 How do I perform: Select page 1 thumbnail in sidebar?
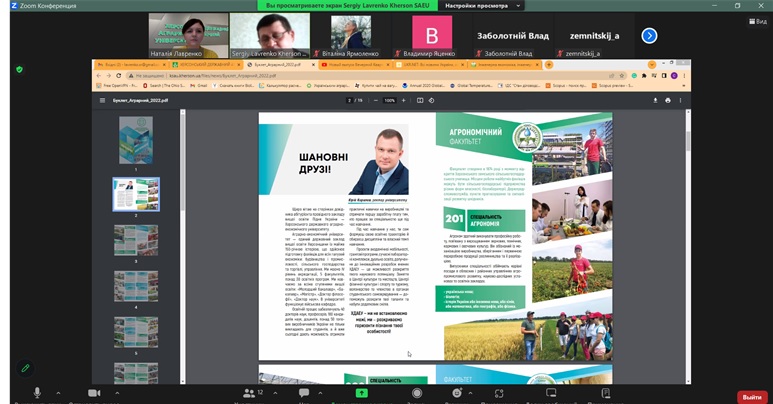point(136,140)
